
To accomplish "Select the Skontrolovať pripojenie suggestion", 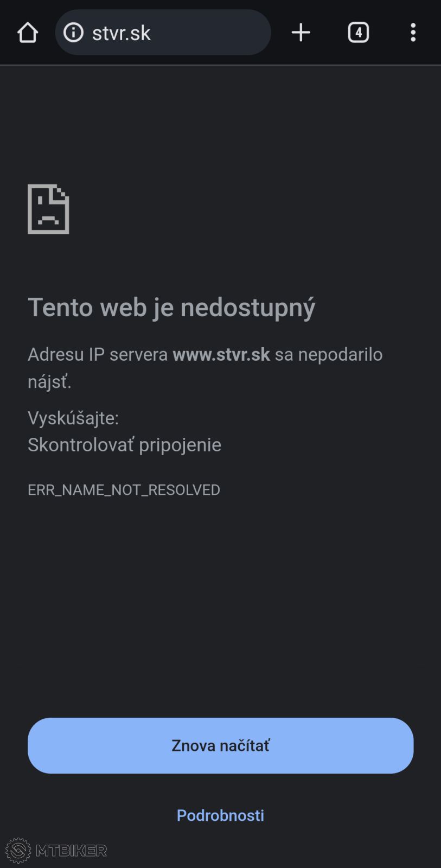I will [x=124, y=445].
